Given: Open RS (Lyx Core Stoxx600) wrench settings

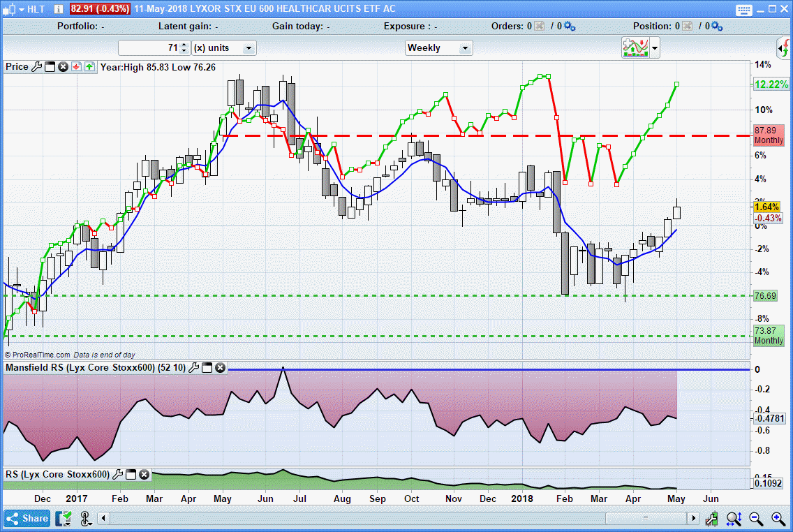Looking at the screenshot, I should pos(117,474).
